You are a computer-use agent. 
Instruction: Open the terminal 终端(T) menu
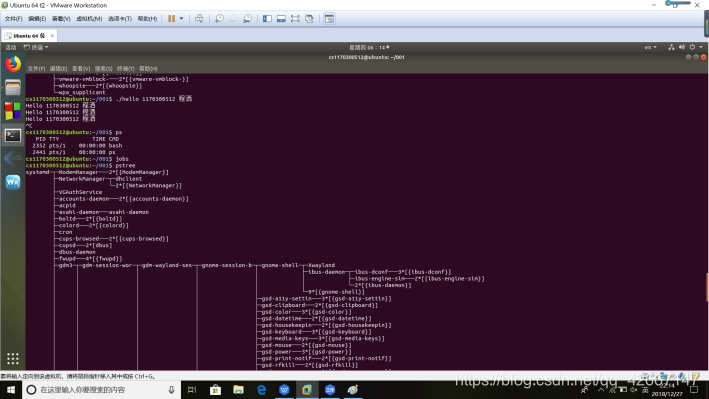(x=126, y=68)
